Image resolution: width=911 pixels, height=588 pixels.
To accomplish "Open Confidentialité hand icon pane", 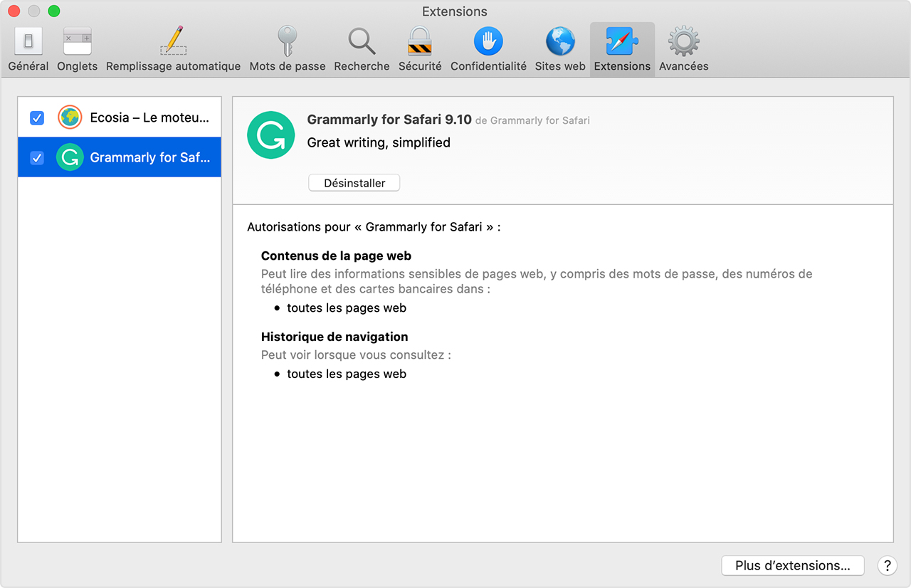I will click(488, 42).
